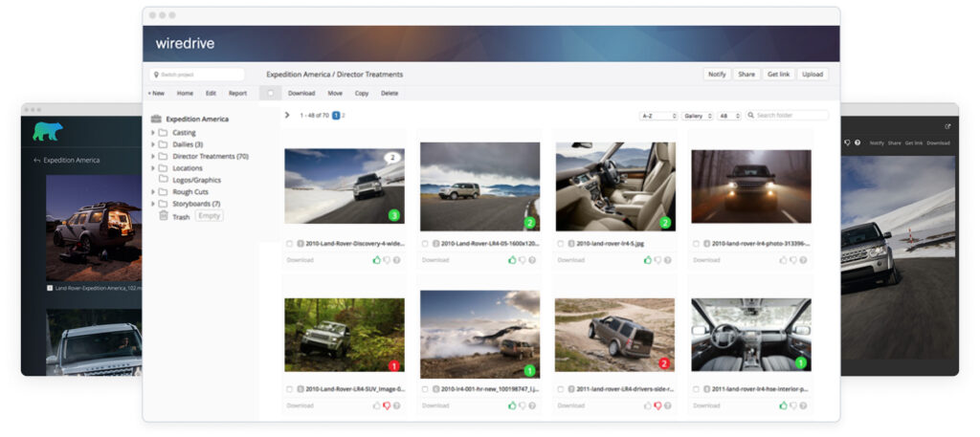
Task: Open the Gallery view dropdown
Action: (x=697, y=116)
